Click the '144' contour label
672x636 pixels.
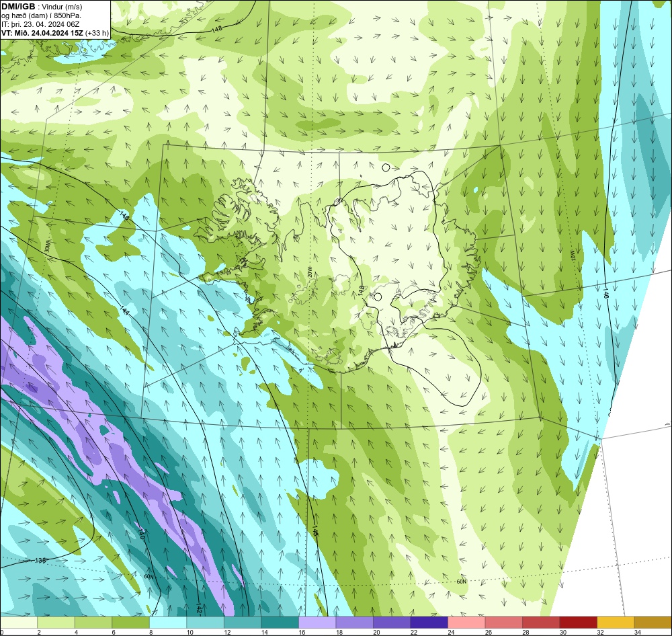(124, 310)
